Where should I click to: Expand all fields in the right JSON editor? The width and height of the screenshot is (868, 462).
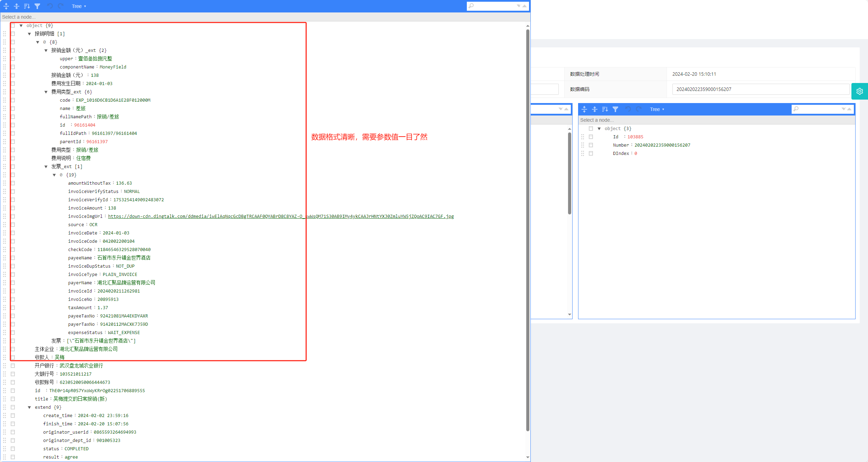click(x=584, y=109)
